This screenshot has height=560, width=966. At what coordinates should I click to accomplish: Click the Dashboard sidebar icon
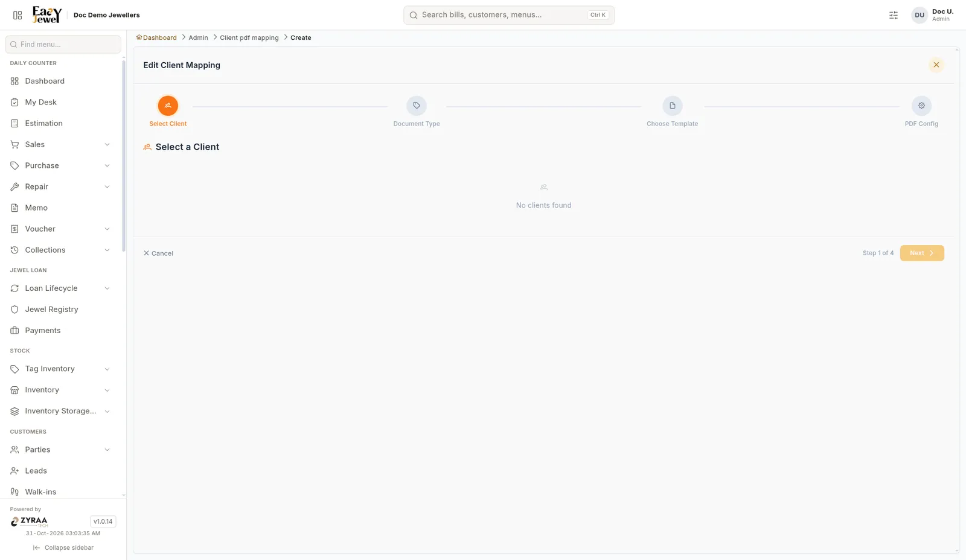pyautogui.click(x=14, y=81)
